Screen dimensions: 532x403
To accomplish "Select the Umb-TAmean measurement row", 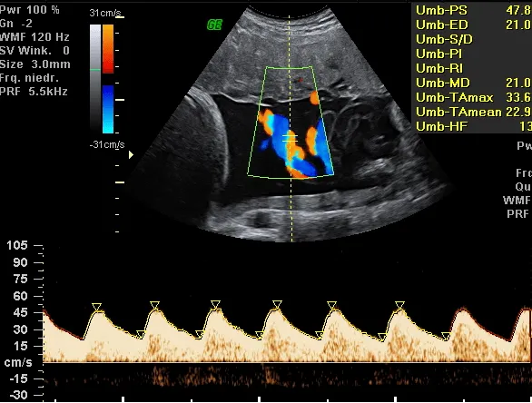I will [473, 112].
